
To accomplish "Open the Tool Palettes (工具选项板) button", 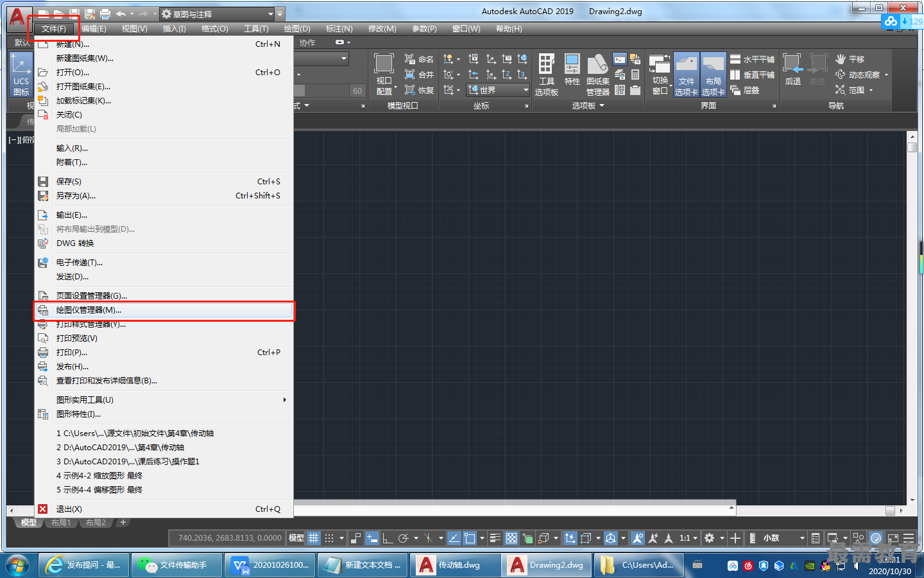I will click(x=546, y=74).
